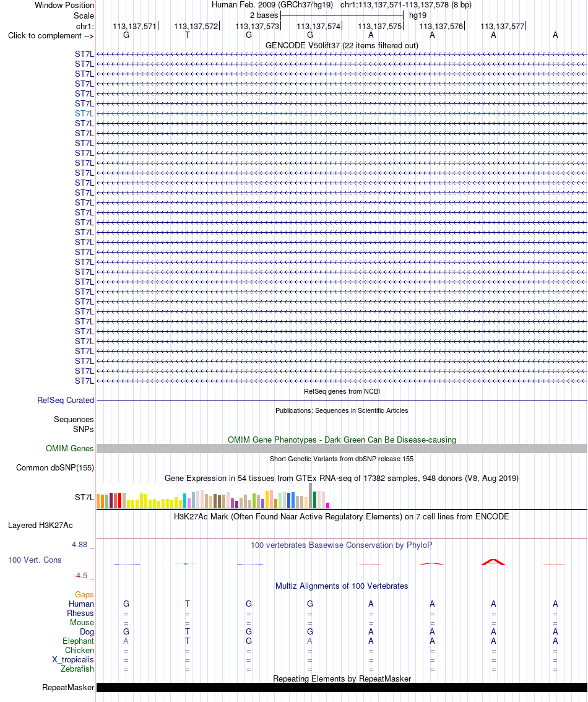This screenshot has height=702, width=588.
Task: Click the Window Position label
Action: click(x=64, y=6)
